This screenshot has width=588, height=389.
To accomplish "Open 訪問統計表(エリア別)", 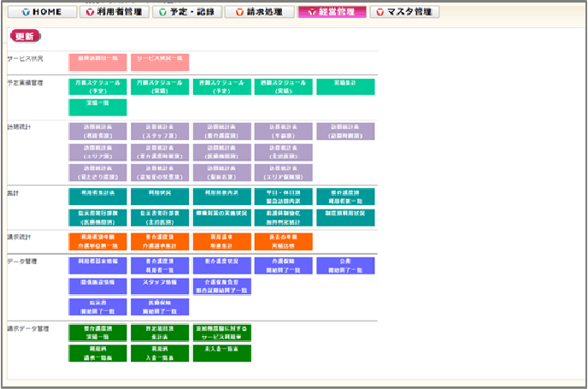I will [x=97, y=152].
